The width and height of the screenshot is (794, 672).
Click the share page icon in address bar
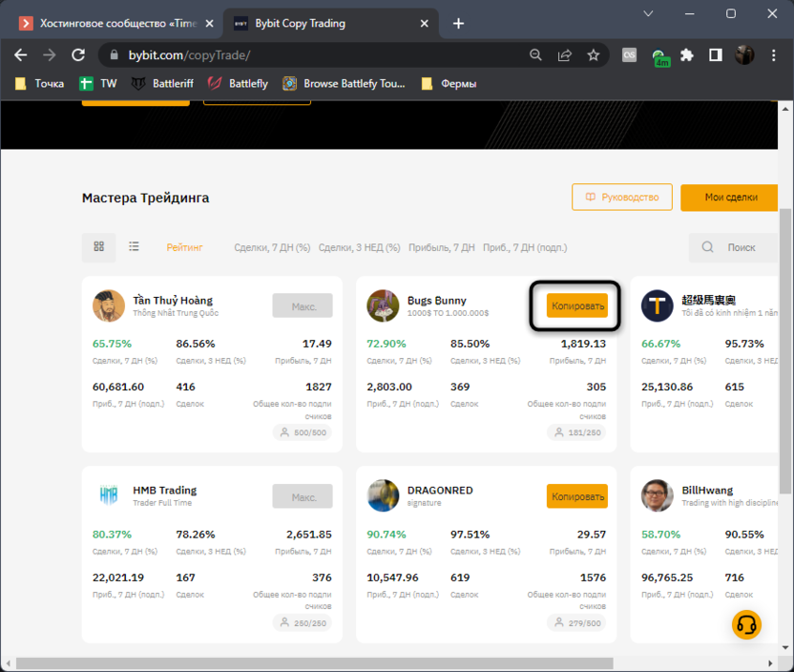(565, 55)
